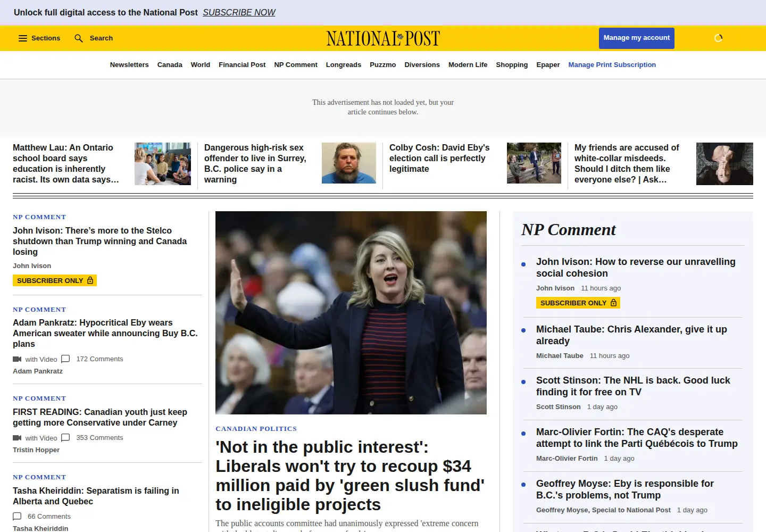Click comment bubble icon beside 353 Comments
The image size is (766, 532).
[x=65, y=438]
